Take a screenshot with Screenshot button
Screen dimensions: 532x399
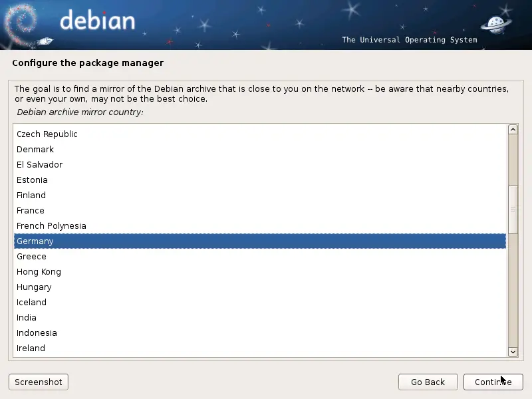(x=39, y=382)
